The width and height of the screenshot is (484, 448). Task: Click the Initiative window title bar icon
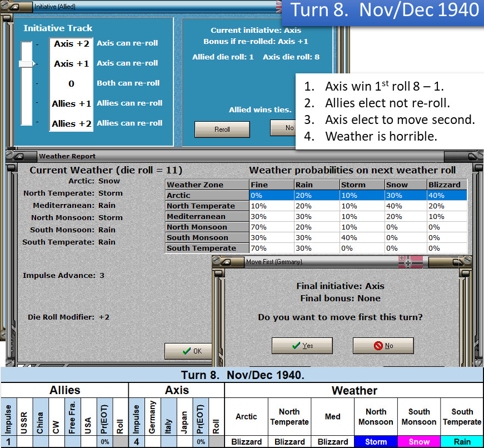tap(15, 7)
